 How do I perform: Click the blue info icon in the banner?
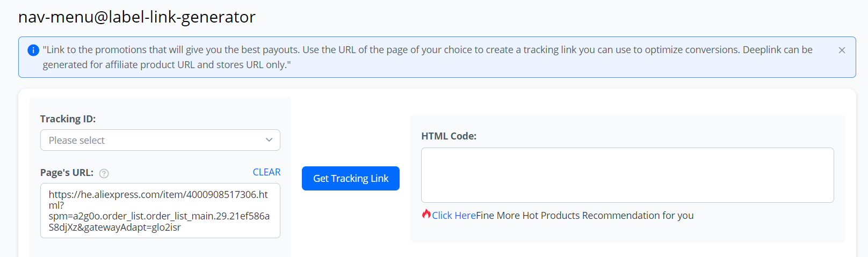pos(33,50)
